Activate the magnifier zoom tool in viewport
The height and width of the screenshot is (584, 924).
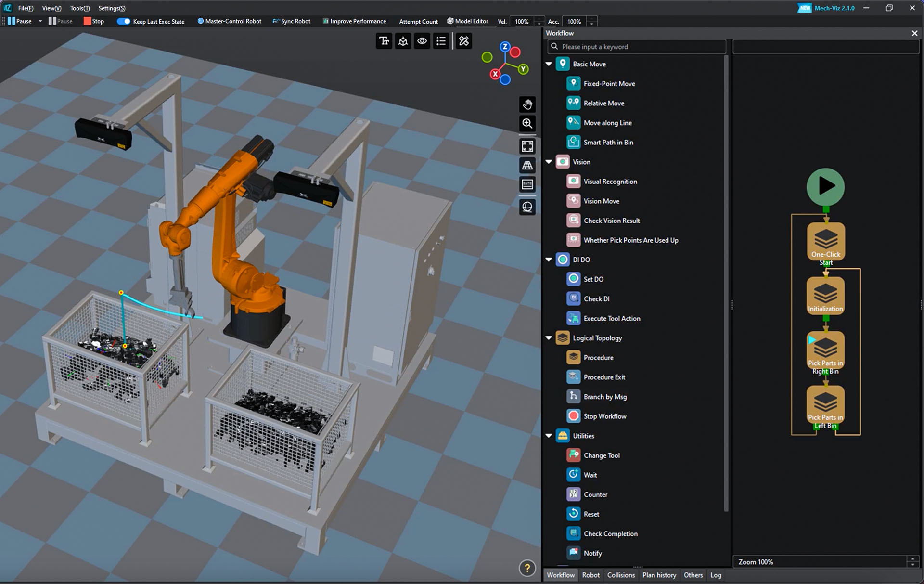click(527, 124)
